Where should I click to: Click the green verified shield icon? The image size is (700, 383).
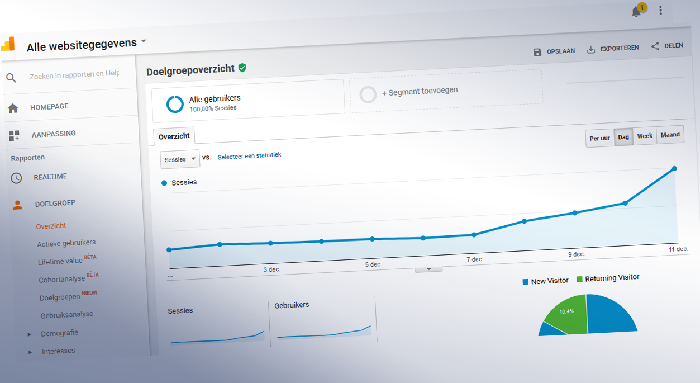tap(242, 67)
